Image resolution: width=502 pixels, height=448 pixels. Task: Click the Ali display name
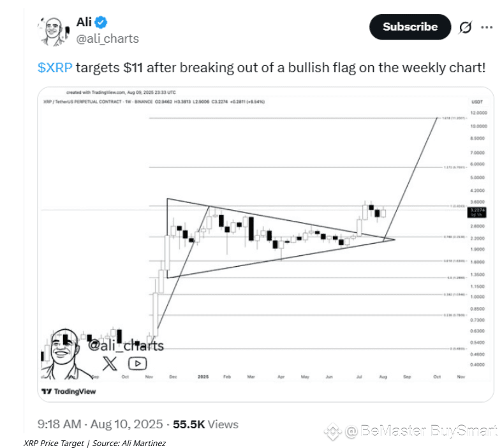[84, 22]
